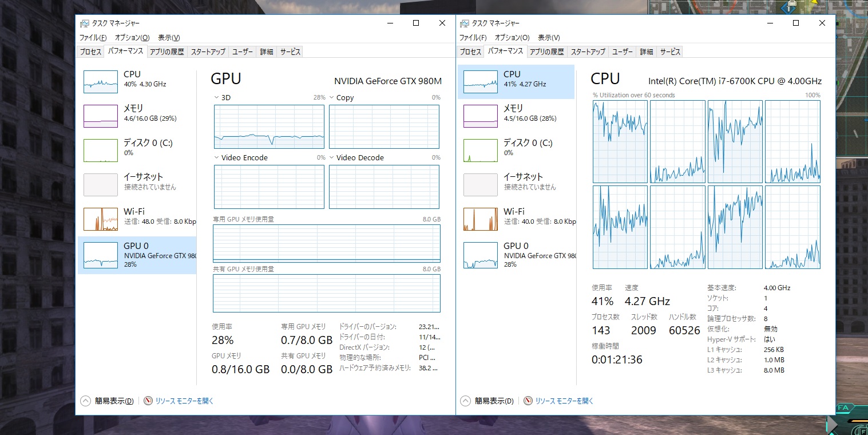The image size is (868, 435).
Task: Click the Task Manager icon in left window title bar
Action: pos(85,23)
